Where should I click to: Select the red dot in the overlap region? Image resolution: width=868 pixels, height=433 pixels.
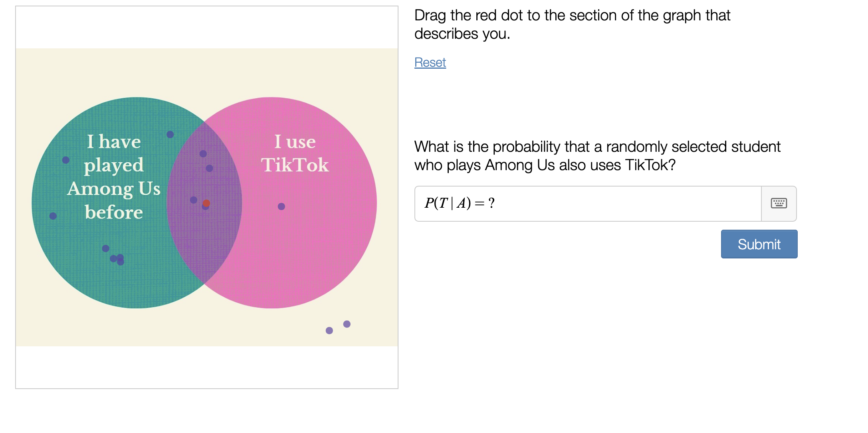206,203
